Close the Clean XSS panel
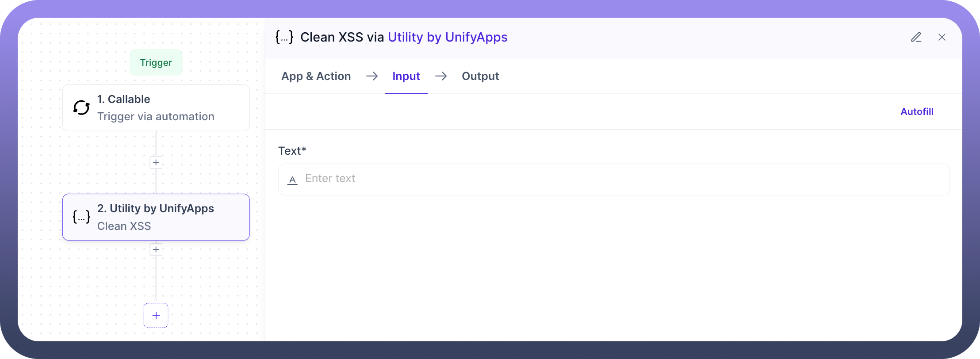 click(x=942, y=38)
